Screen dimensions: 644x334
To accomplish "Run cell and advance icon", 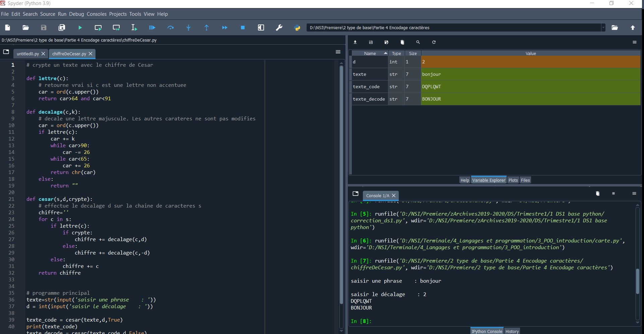I will point(116,27).
